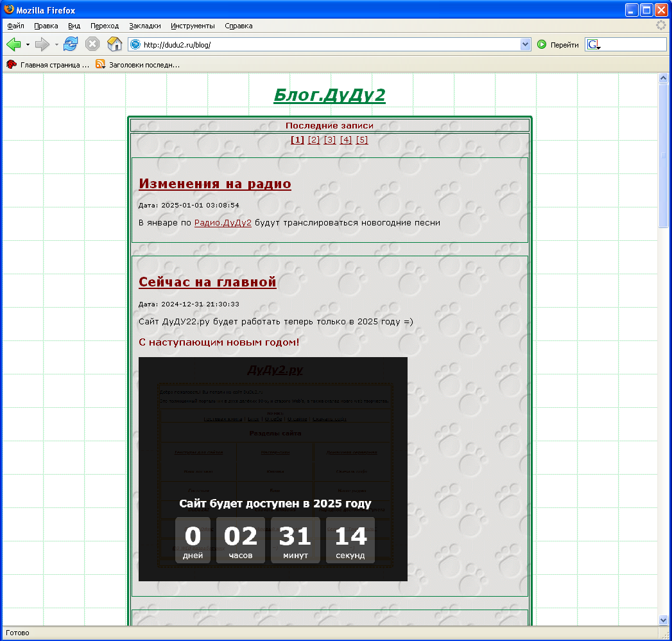Viewport: 672px width, 641px height.
Task: Click the Stop loading button
Action: pos(92,44)
